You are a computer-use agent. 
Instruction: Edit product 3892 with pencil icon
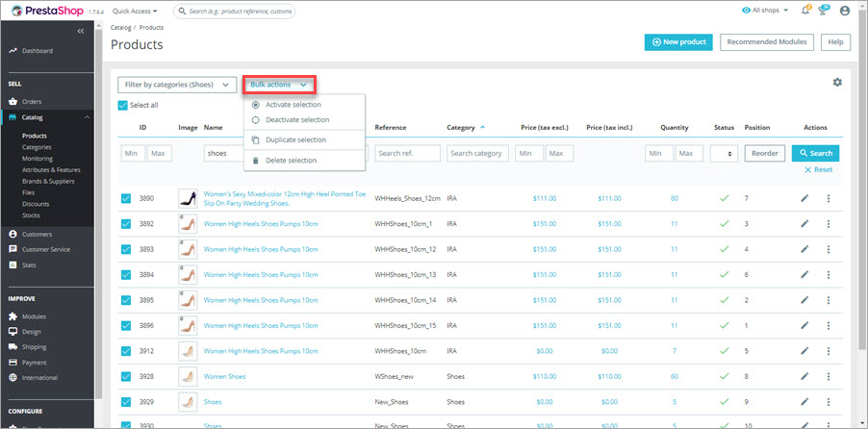[804, 223]
